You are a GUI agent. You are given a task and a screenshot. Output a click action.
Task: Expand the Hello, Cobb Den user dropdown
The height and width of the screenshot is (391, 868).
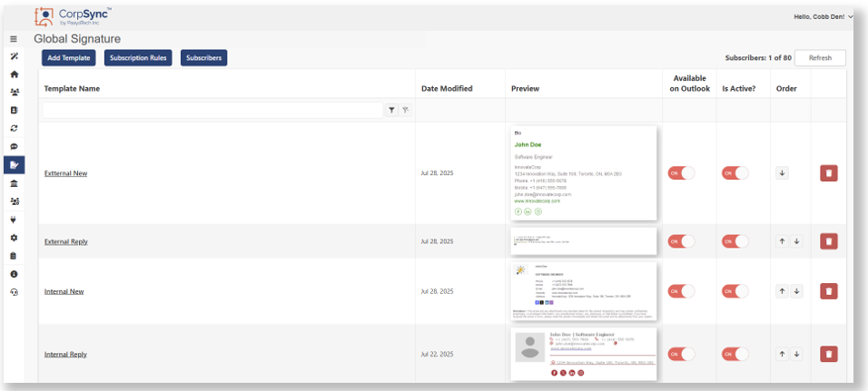824,17
